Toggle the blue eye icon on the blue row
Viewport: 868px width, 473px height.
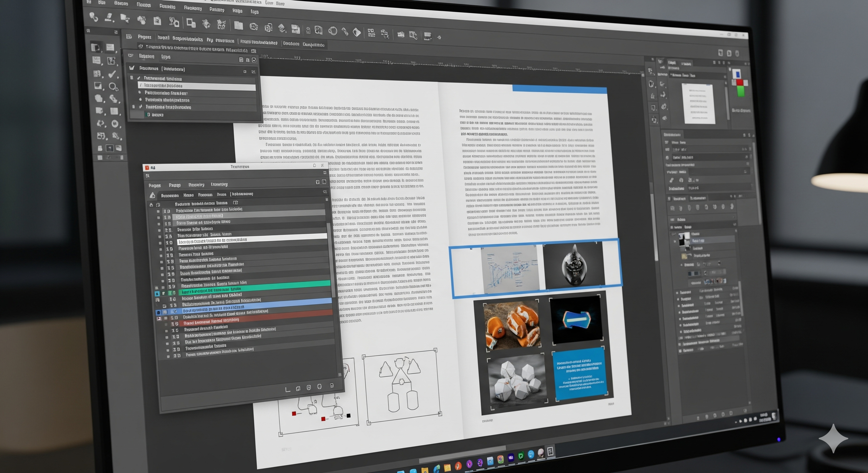point(158,313)
